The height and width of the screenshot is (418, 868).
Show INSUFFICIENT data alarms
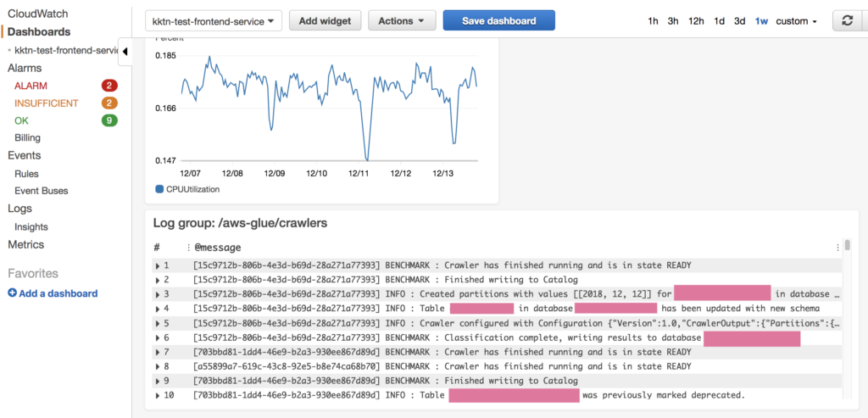[x=47, y=103]
